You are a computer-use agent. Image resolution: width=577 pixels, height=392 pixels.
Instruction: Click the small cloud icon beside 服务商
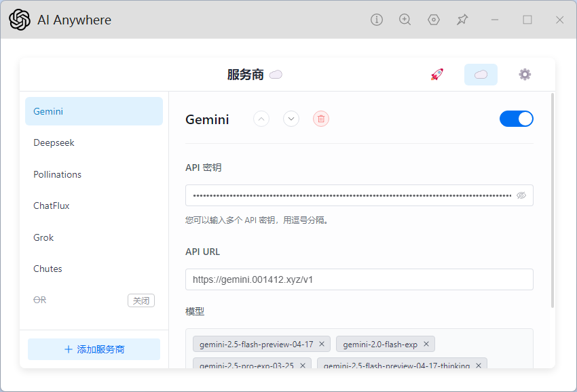point(276,75)
